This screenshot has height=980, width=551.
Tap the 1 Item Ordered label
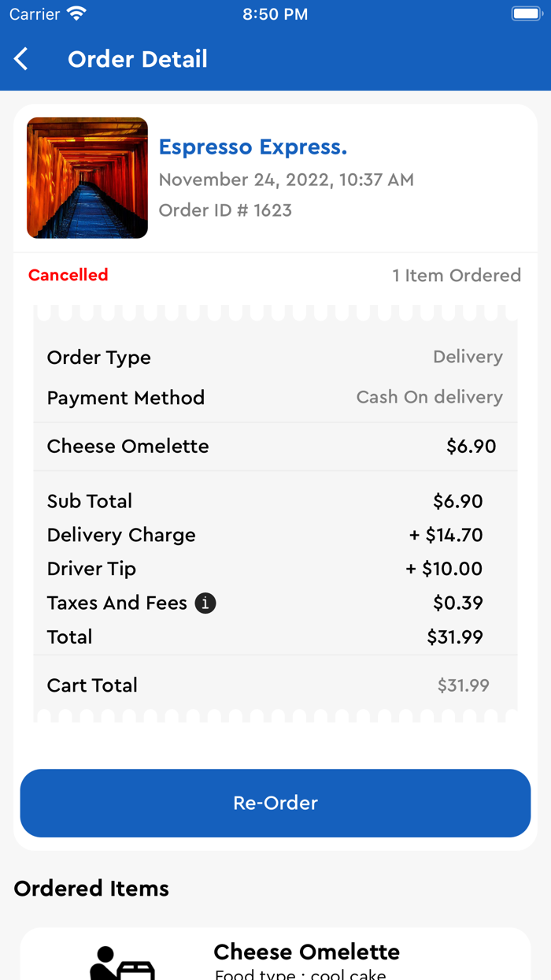pos(457,275)
